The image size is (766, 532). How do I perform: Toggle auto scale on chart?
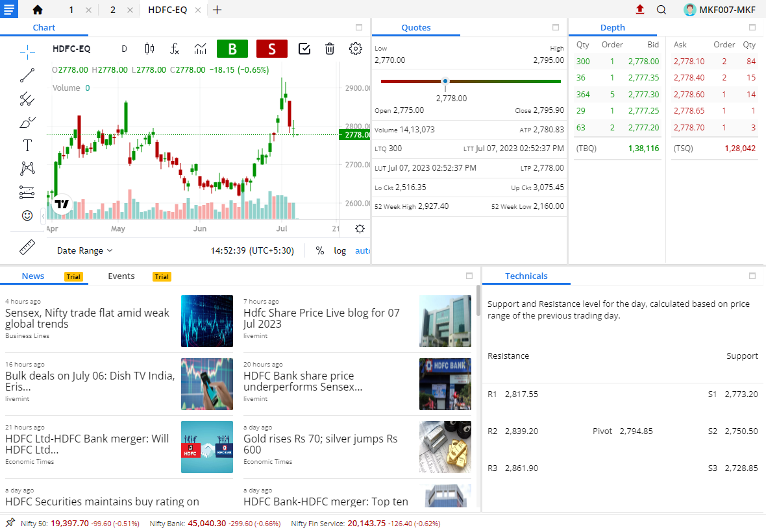362,250
